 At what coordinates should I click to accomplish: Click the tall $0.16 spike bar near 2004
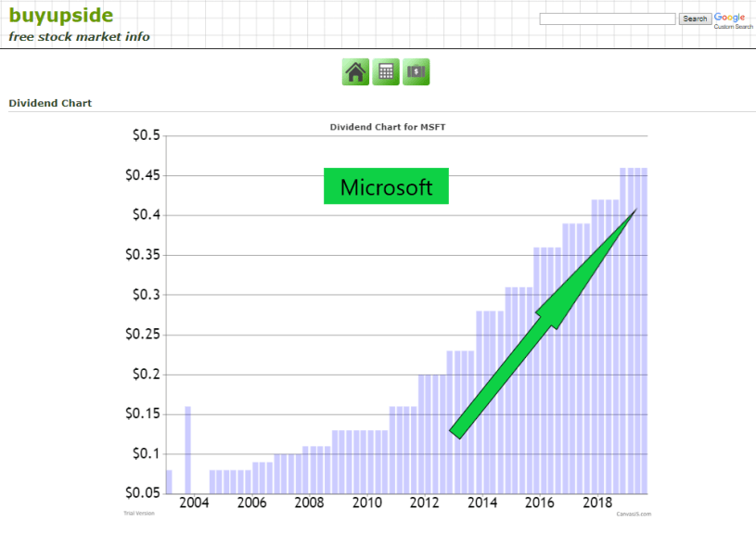click(x=188, y=450)
